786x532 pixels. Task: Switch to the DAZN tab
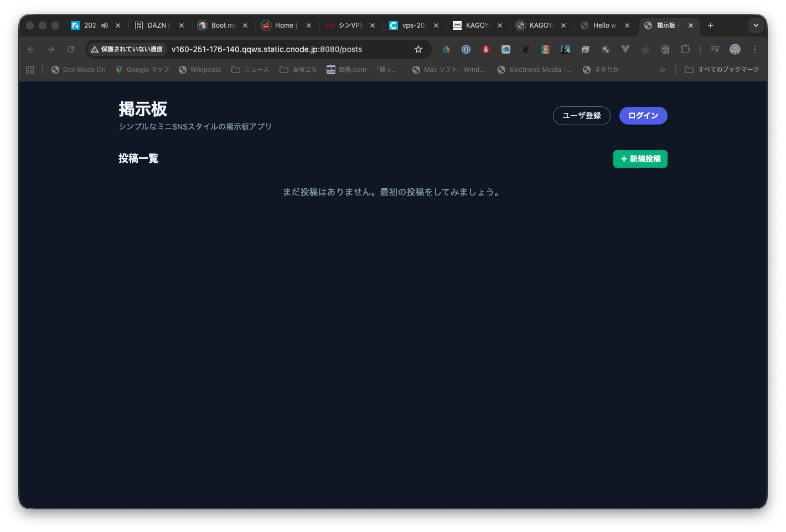157,25
